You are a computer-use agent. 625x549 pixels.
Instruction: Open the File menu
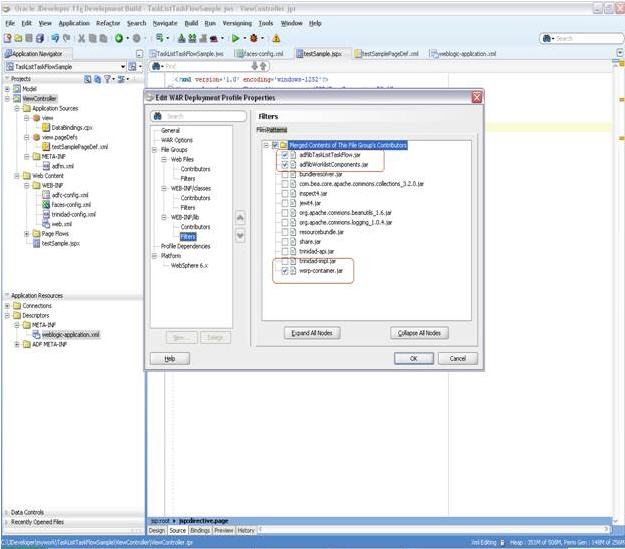[x=10, y=23]
